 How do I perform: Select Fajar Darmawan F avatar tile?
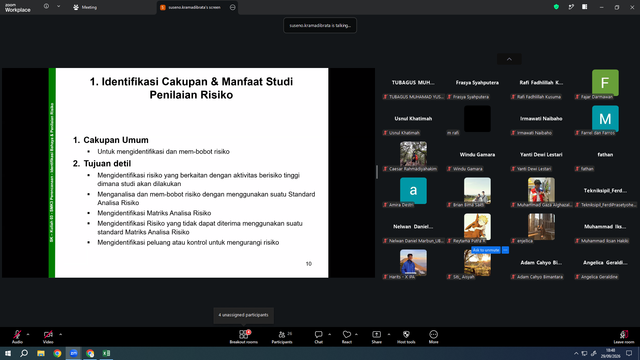[x=605, y=83]
